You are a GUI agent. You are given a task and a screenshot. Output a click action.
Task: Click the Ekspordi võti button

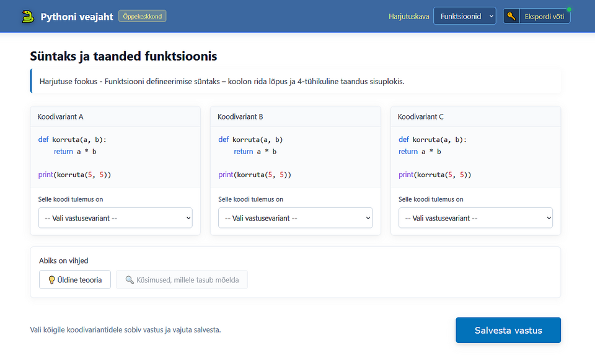(x=537, y=16)
